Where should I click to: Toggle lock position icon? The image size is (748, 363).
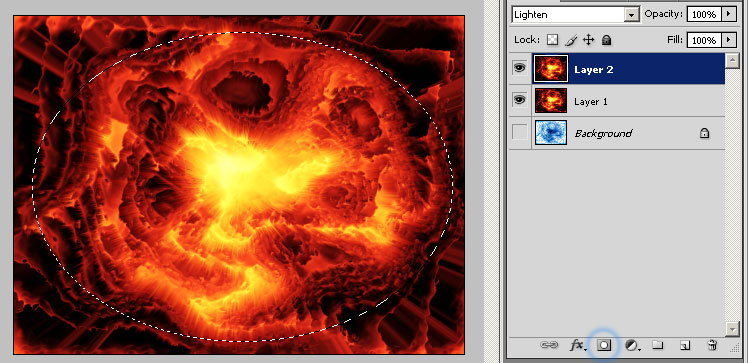589,40
